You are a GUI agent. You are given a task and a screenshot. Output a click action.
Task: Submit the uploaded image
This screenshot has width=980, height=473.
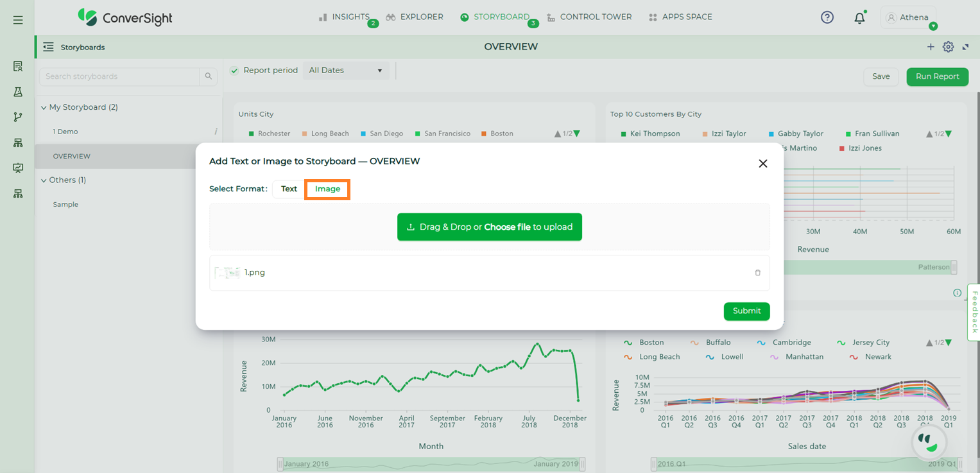click(x=746, y=311)
